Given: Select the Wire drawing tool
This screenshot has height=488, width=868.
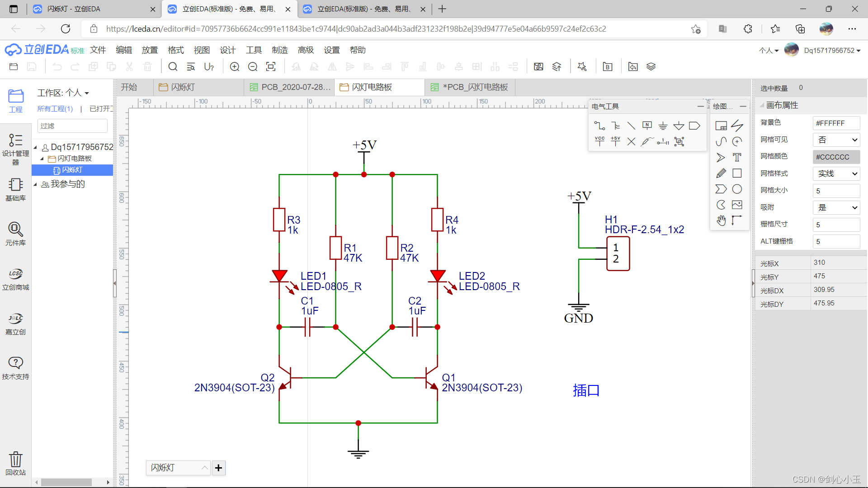Looking at the screenshot, I should coord(599,126).
